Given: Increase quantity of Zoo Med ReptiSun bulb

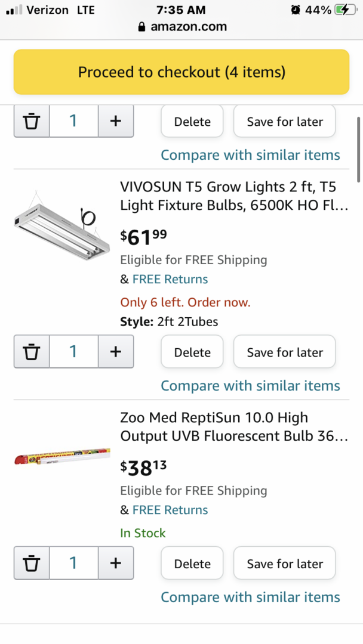Looking at the screenshot, I should point(116,563).
